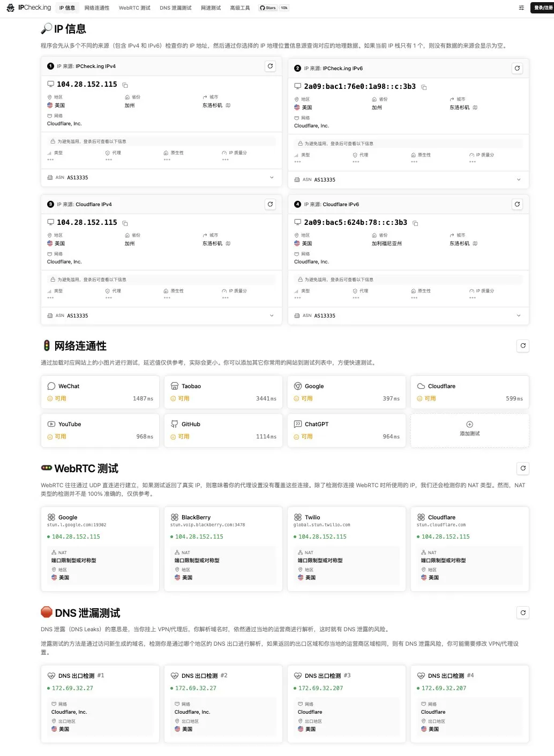Click stun.voip.blackberry.com:3478 server text
The width and height of the screenshot is (554, 756).
(207, 525)
